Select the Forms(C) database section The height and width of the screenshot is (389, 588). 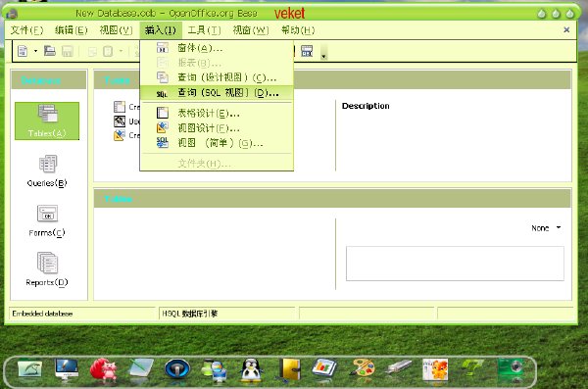47,220
